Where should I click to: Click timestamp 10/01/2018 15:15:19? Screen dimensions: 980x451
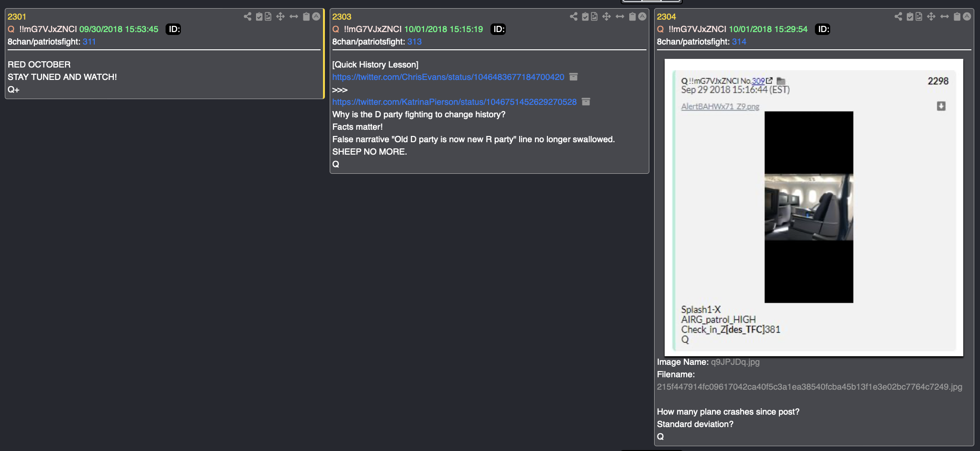[444, 29]
